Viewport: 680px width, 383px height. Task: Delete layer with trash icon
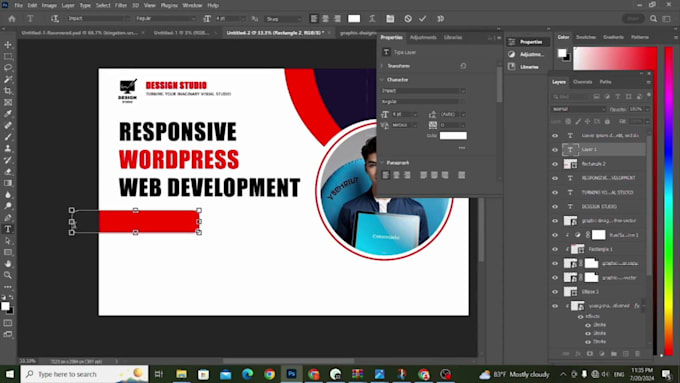click(638, 354)
